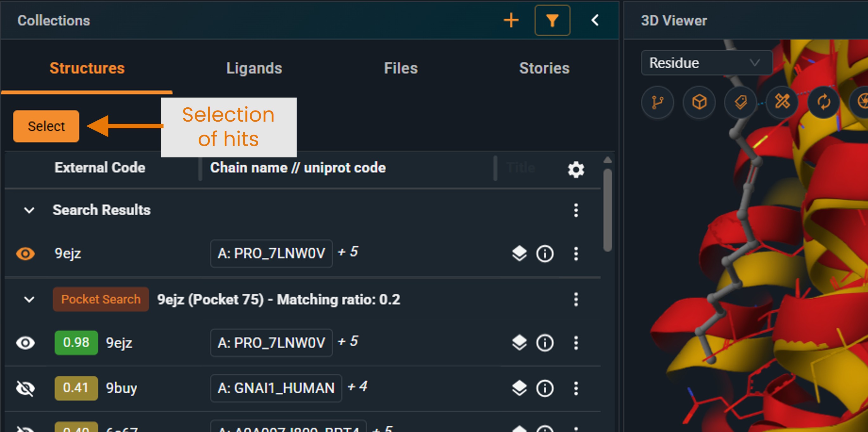The image size is (868, 432).
Task: Open the Stories tab
Action: click(544, 68)
